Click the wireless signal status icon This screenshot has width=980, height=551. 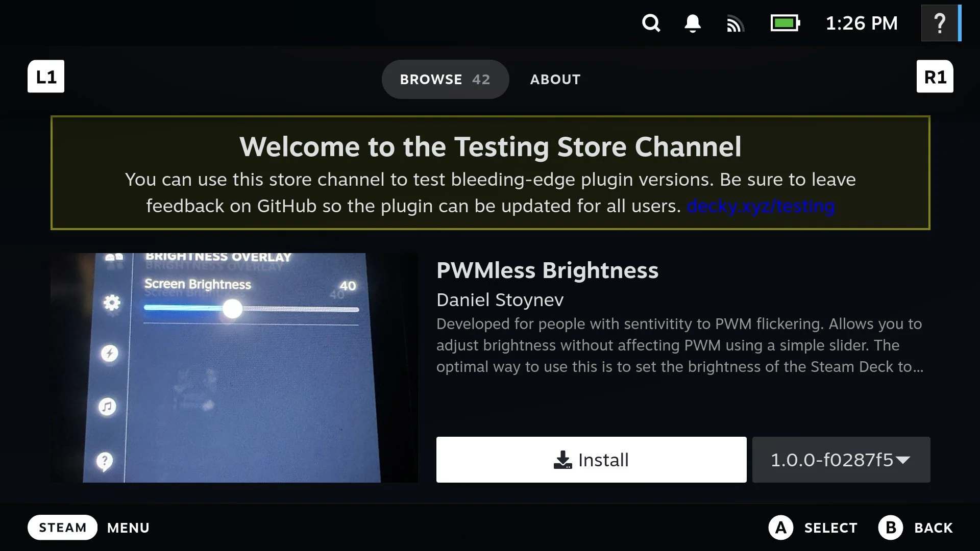click(x=735, y=23)
